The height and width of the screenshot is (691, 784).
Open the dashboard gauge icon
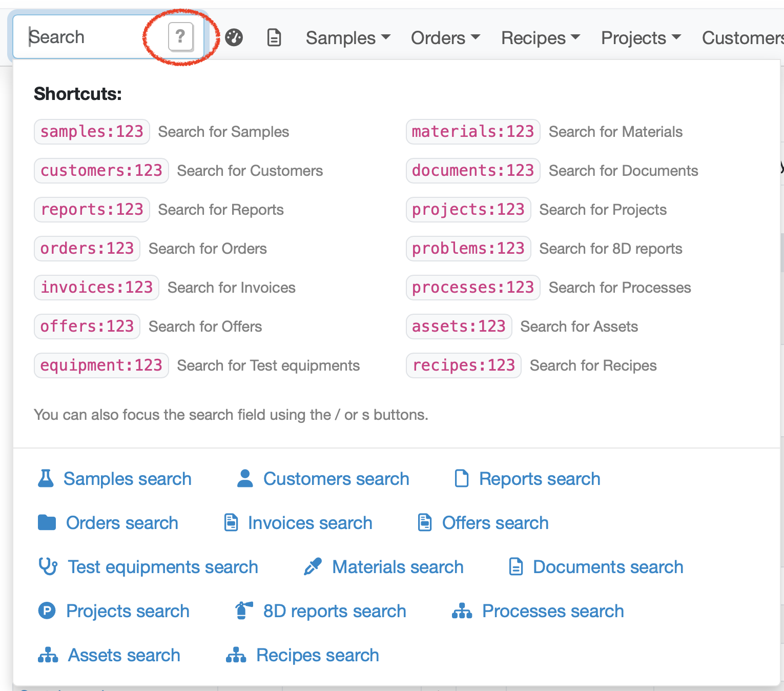(234, 37)
